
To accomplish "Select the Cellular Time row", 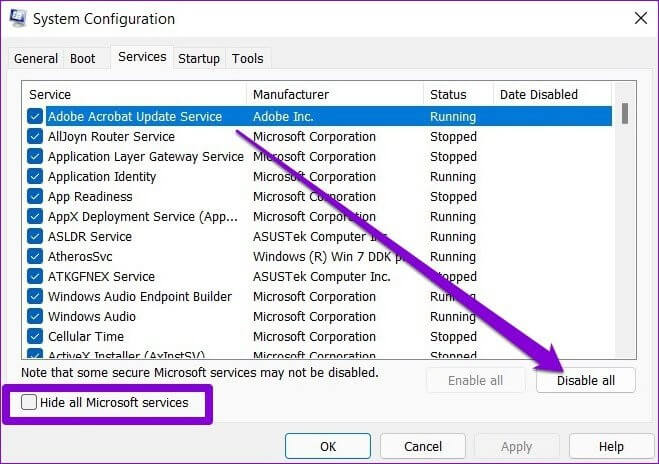I will tap(319, 336).
